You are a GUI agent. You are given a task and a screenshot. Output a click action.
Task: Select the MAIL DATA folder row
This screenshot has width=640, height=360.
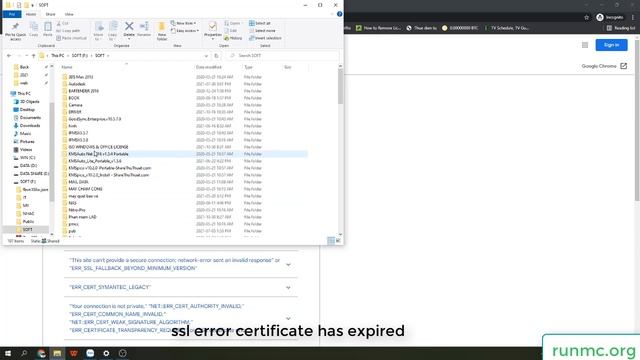[184, 182]
